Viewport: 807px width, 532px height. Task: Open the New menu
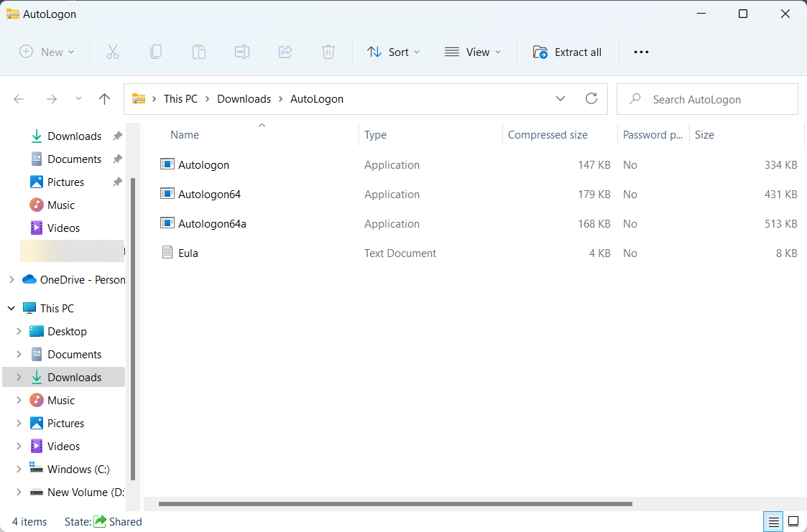pos(46,51)
